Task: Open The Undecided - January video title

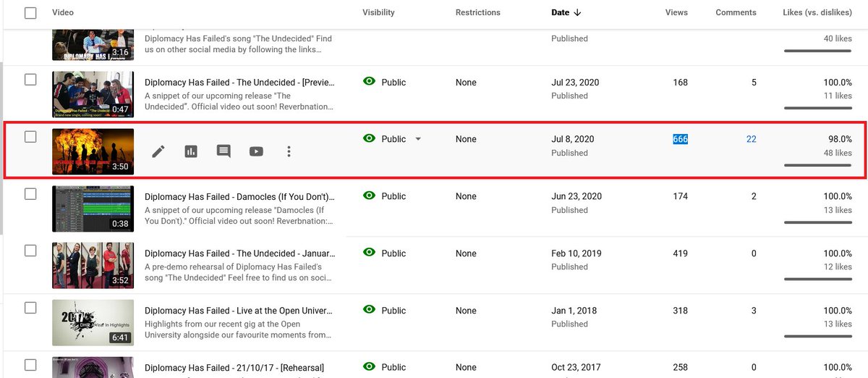Action: point(239,253)
